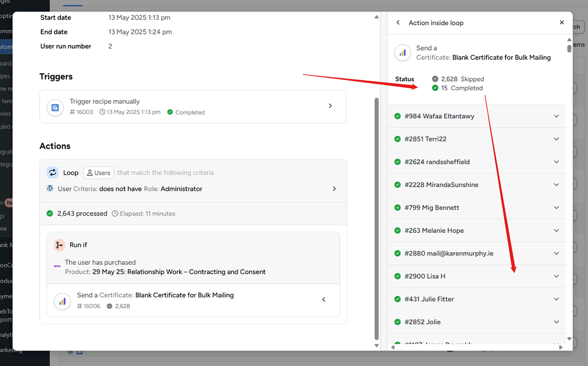This screenshot has height=366, width=588.
Task: Expand the #2880 mail@karenmurphy.ie entry
Action: click(556, 253)
